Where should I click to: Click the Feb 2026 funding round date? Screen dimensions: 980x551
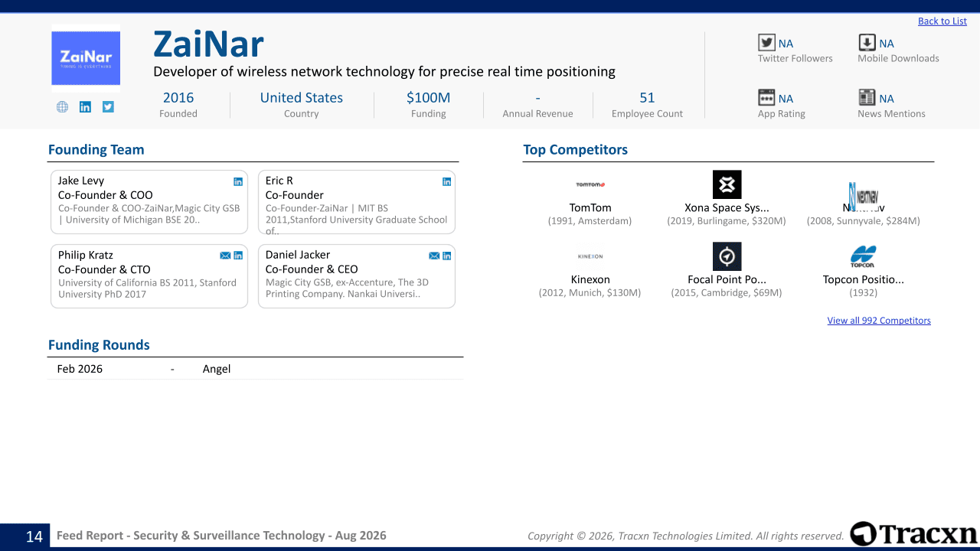pyautogui.click(x=80, y=369)
